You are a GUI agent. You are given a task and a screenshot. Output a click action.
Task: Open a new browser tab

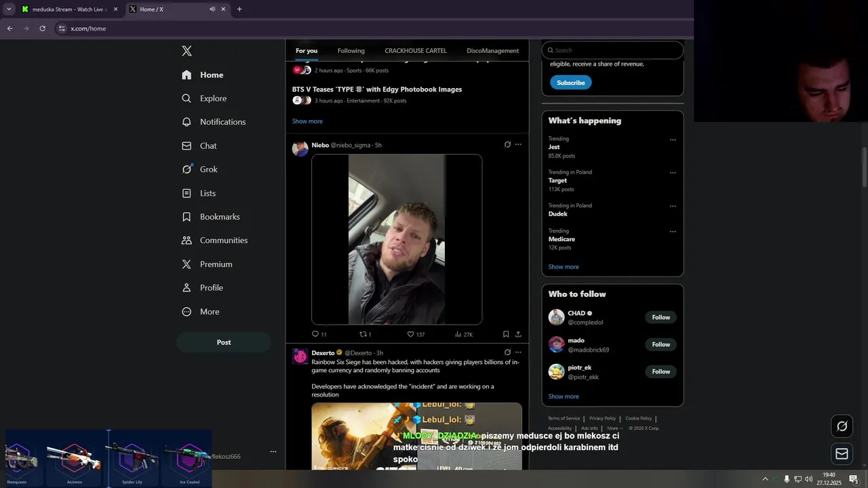pos(239,9)
